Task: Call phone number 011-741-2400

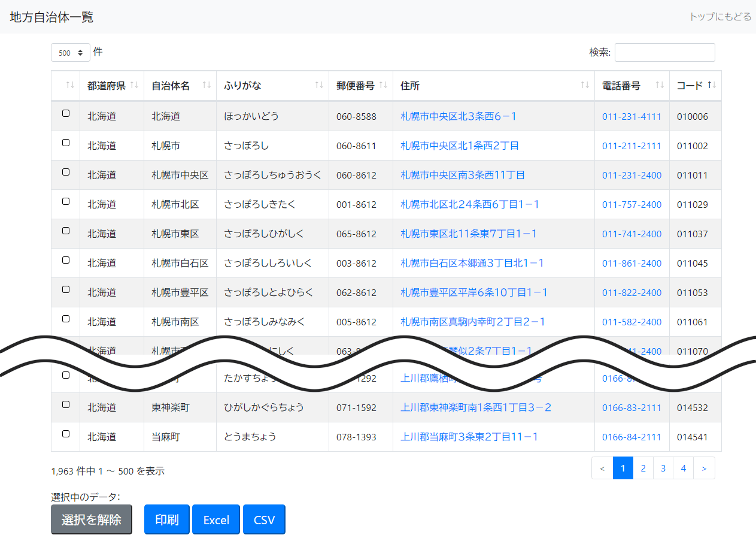Action: point(631,234)
